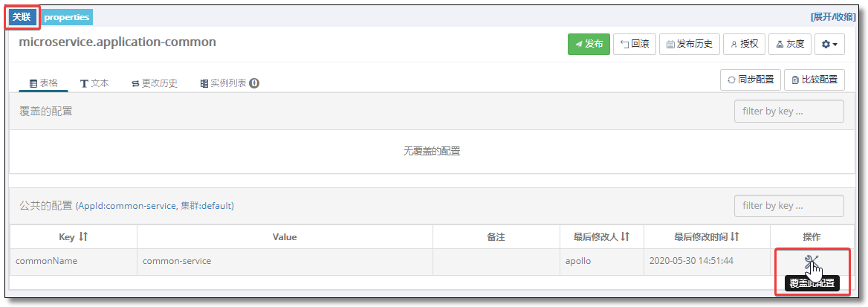Focus the 覆盖的配置 filter by key field
This screenshot has height=307, width=868.
788,112
